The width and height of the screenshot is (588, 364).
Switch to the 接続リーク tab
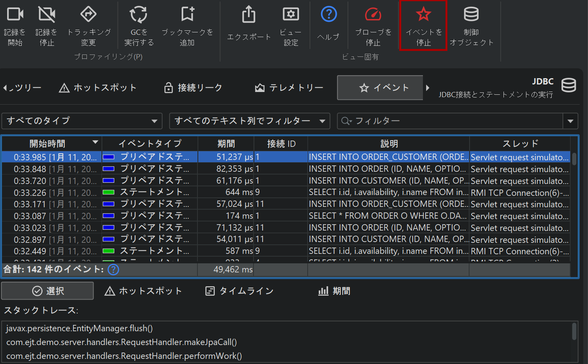193,88
